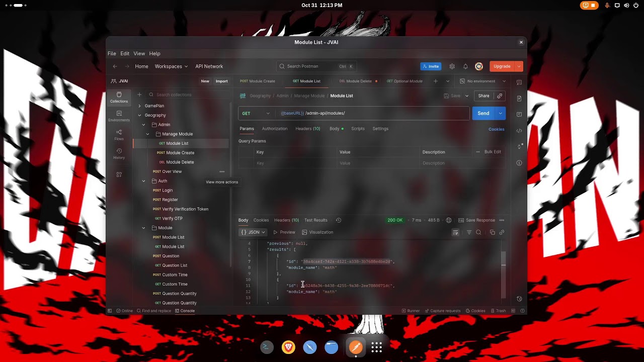Click the request URL field
This screenshot has height=362, width=644.
click(373, 114)
